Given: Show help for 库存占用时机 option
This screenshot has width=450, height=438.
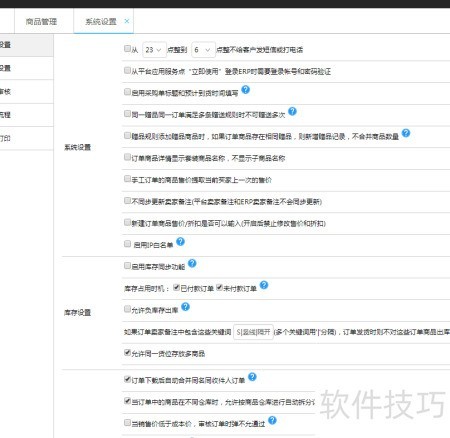Looking at the screenshot, I should [x=264, y=285].
